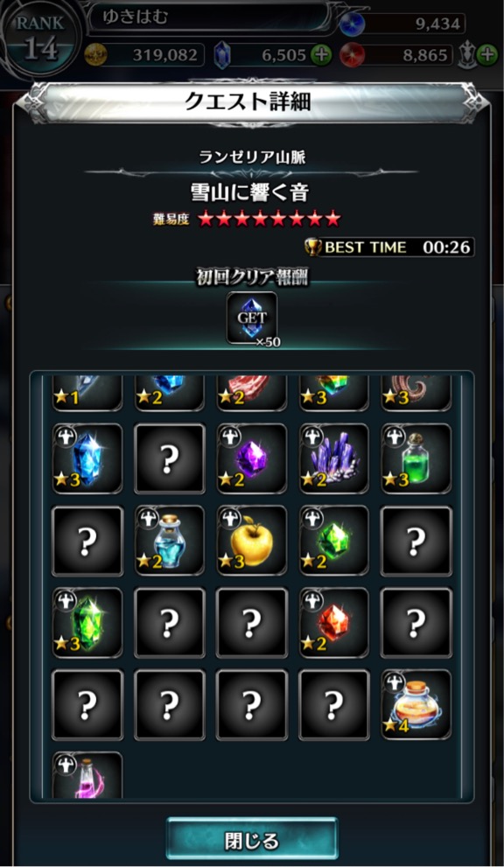This screenshot has height=867, width=504.
Task: Select the four-star orange potion jar
Action: [416, 705]
